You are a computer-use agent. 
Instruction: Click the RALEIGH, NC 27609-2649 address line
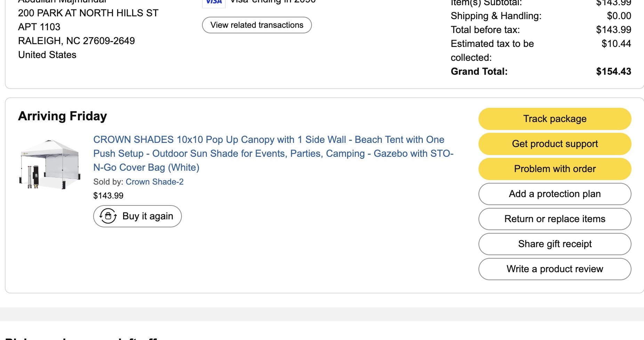click(x=77, y=41)
